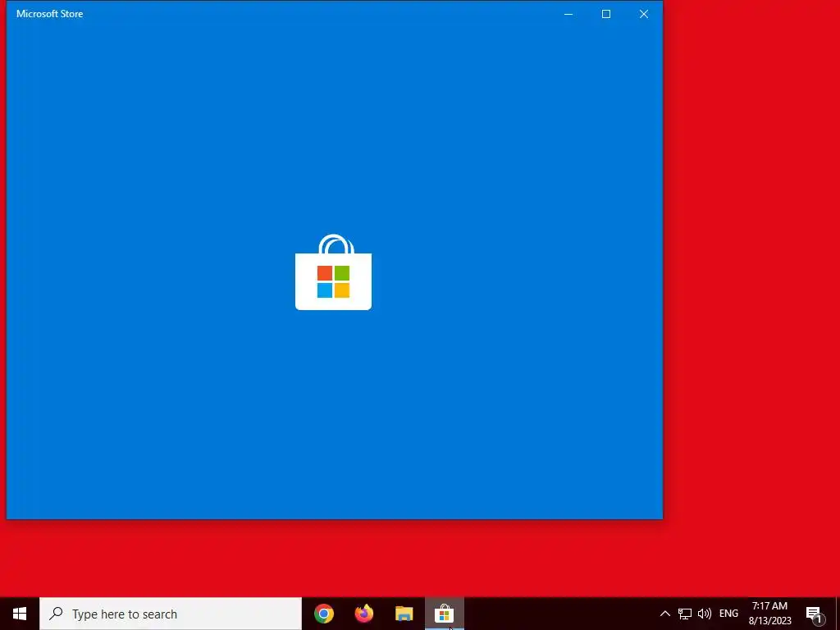
Task: Open the Windows Start menu
Action: (20, 614)
